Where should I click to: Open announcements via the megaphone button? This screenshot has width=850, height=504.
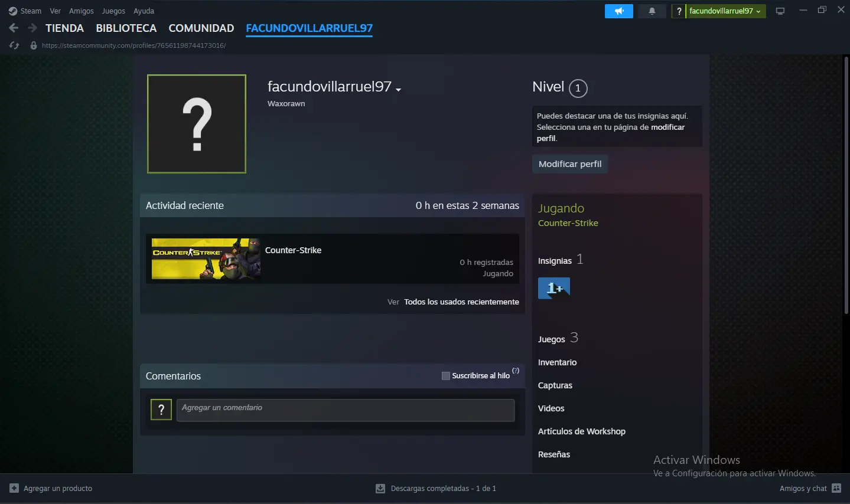pyautogui.click(x=619, y=11)
